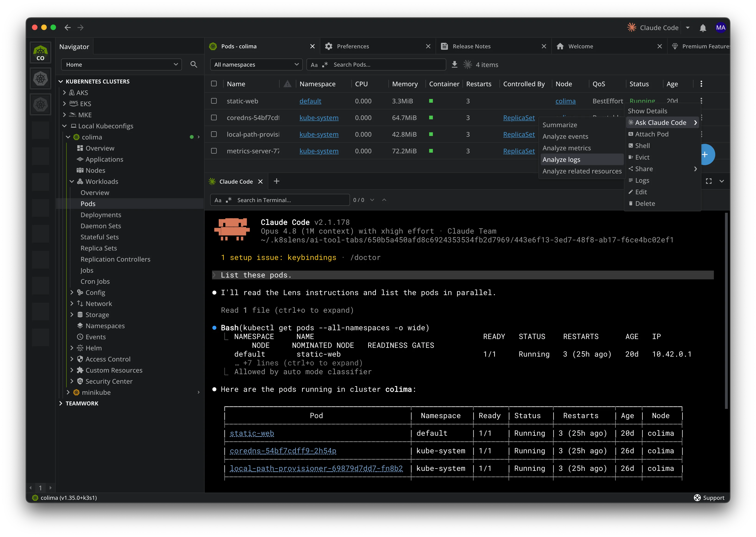Maximize the terminal panel
This screenshot has height=537, width=756.
coord(708,181)
